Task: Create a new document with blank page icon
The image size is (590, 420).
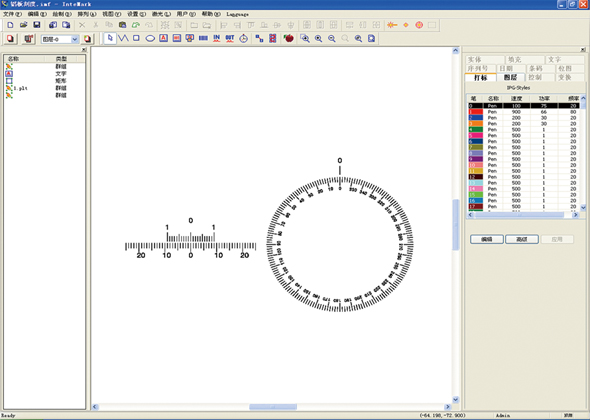Action: tap(10, 25)
